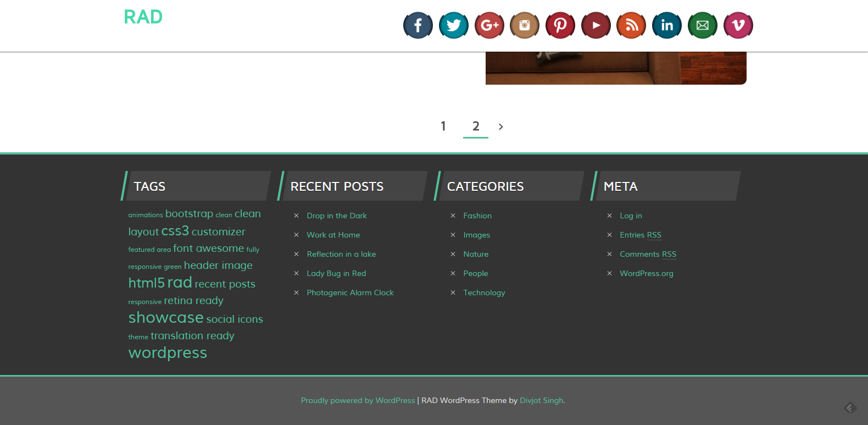Open the Vimeo icon
This screenshot has height=425, width=868.
(x=738, y=25)
